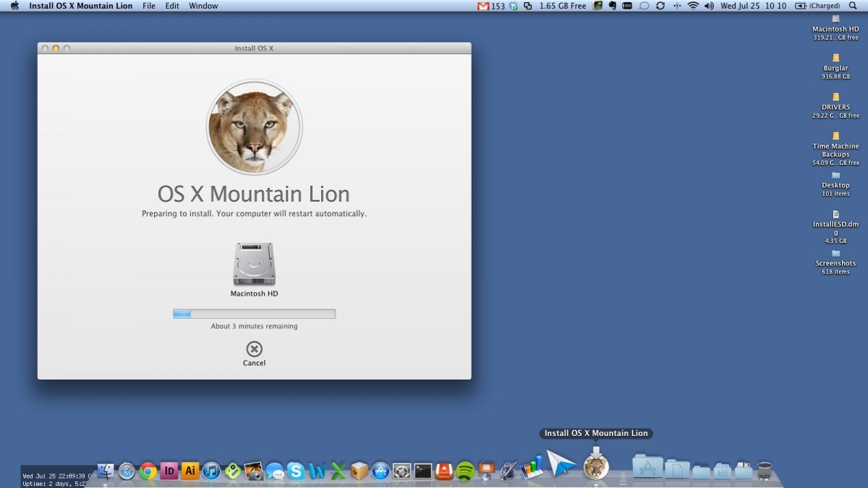Open the Applications folder in the Dock
The image size is (868, 488).
point(647,466)
